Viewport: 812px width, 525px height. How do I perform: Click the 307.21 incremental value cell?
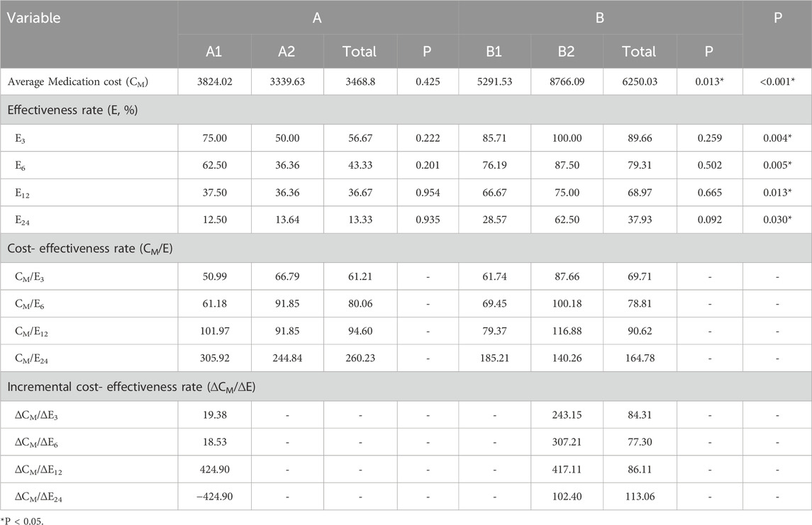(564, 441)
